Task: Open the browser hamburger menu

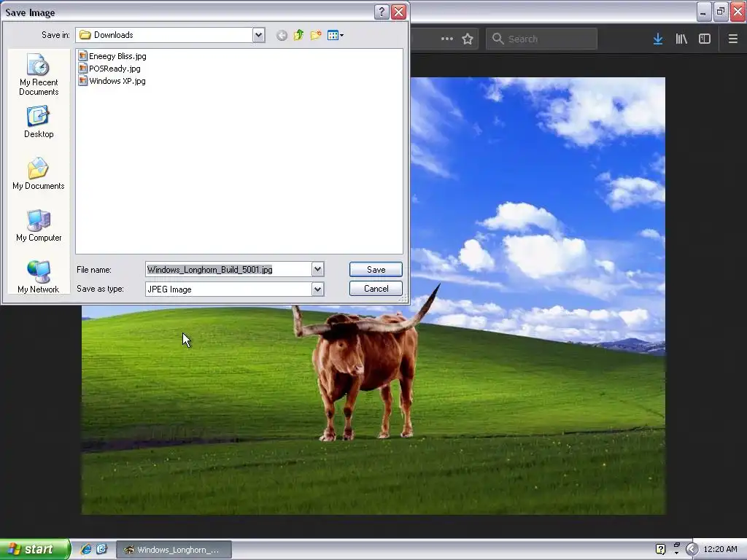Action: pyautogui.click(x=732, y=39)
